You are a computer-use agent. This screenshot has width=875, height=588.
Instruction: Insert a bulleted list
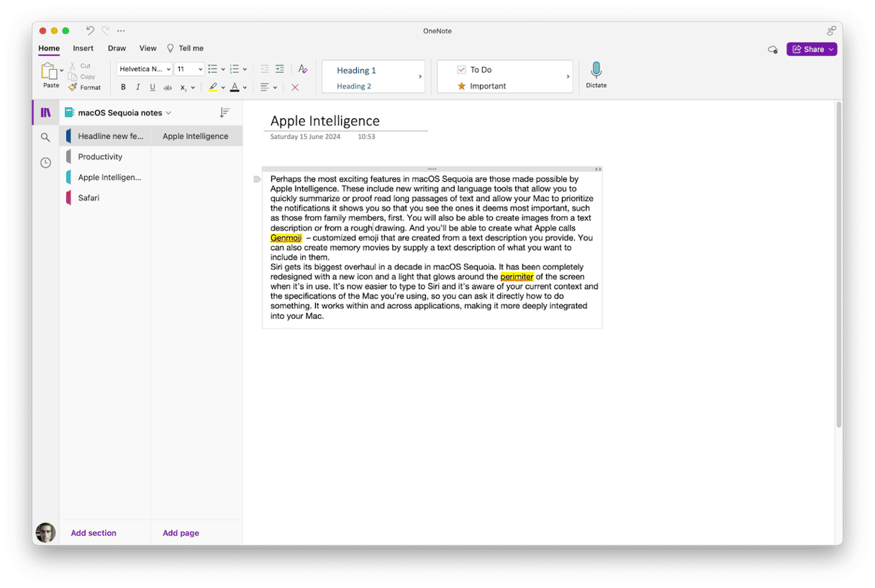click(212, 69)
